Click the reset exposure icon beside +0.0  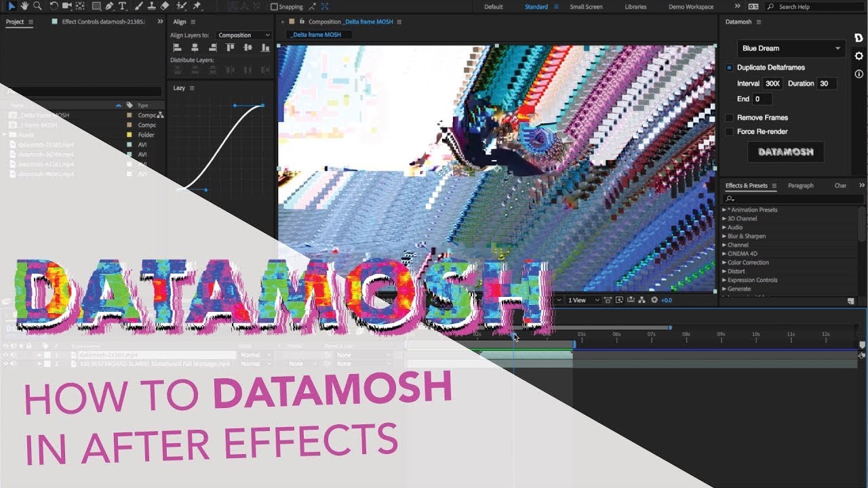click(x=654, y=300)
